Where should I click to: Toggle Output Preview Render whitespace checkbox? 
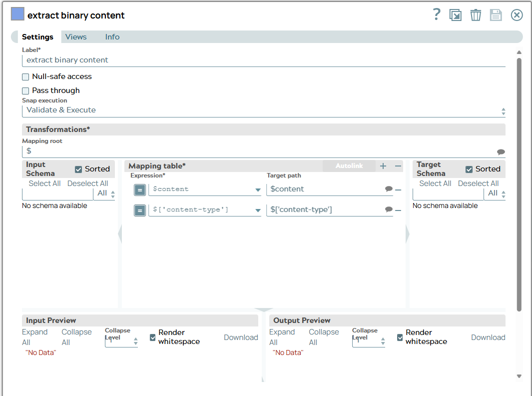[x=400, y=337]
